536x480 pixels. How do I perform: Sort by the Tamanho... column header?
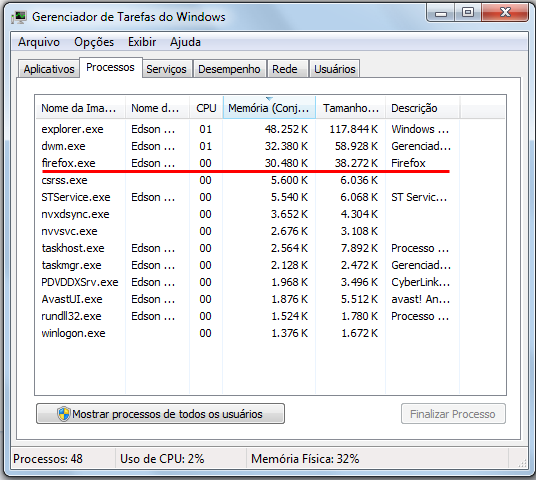point(351,108)
